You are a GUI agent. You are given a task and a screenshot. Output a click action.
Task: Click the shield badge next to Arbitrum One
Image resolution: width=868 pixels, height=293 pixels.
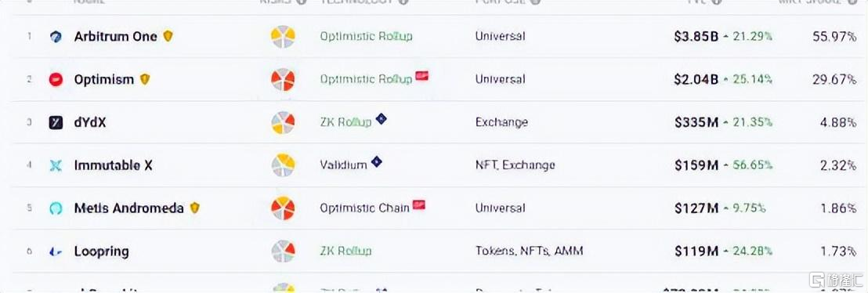click(168, 36)
